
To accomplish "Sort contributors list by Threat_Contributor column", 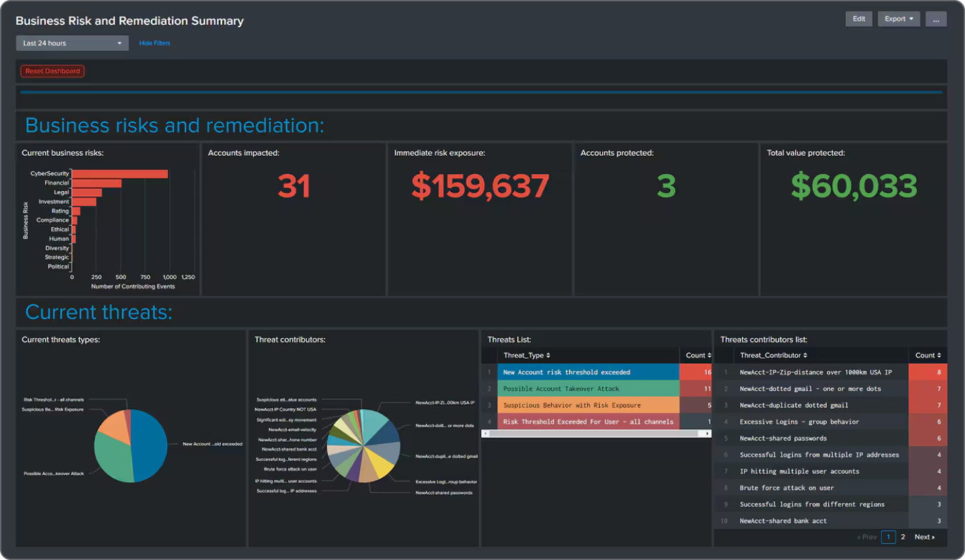I will (x=773, y=355).
